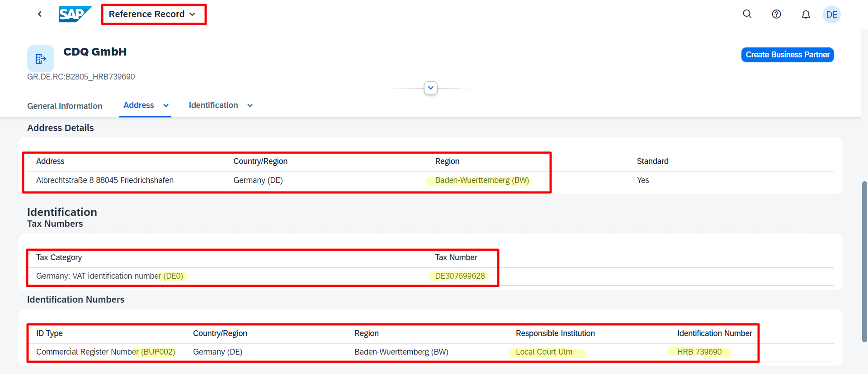Open the Address tab dropdown arrow
The image size is (868, 374).
click(x=166, y=105)
